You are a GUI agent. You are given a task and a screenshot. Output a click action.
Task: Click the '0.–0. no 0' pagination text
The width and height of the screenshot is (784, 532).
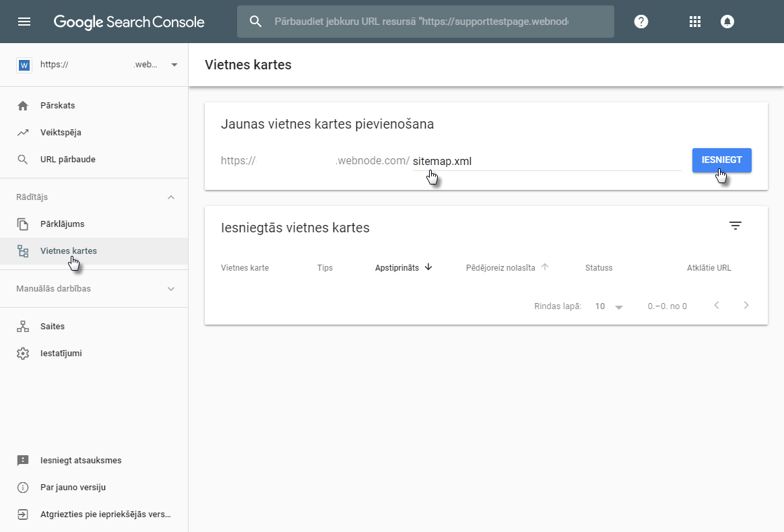667,306
